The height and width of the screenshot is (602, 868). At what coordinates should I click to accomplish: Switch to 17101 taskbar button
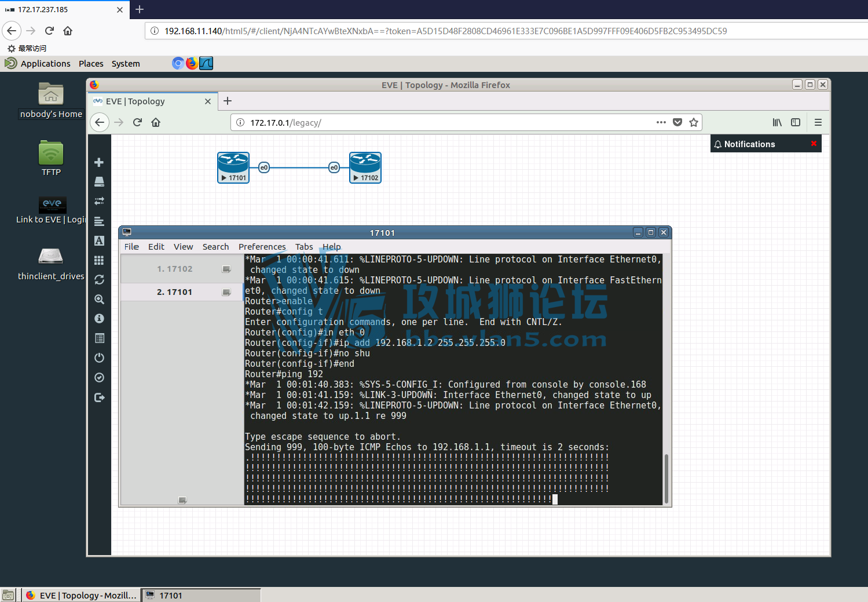click(x=201, y=595)
